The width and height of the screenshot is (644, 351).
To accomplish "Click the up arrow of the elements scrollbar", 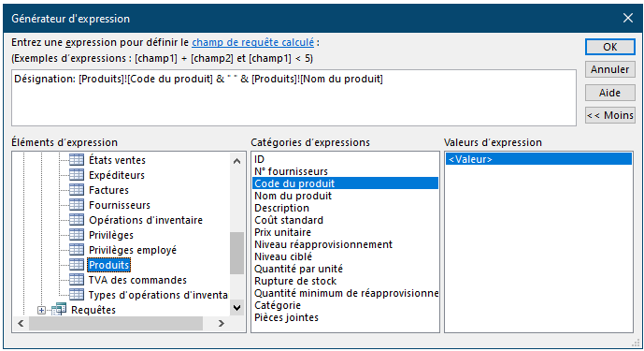I will click(237, 161).
